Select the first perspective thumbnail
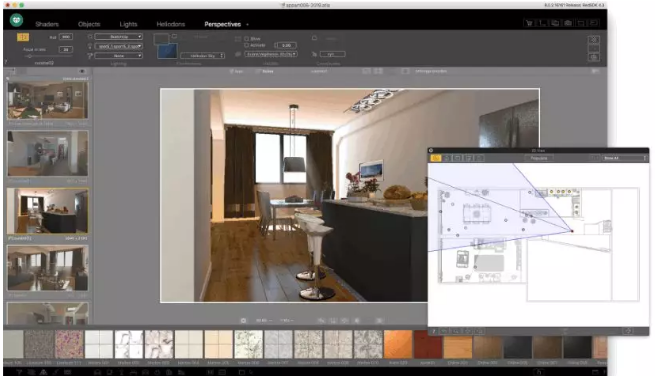Screen dimensions: 655x378 pos(48,101)
